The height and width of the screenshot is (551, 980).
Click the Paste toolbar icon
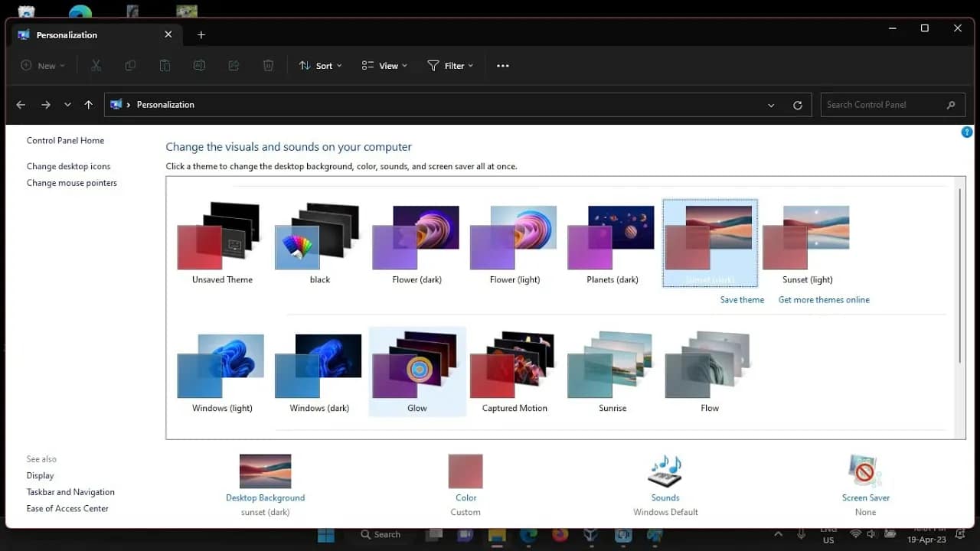click(x=165, y=65)
